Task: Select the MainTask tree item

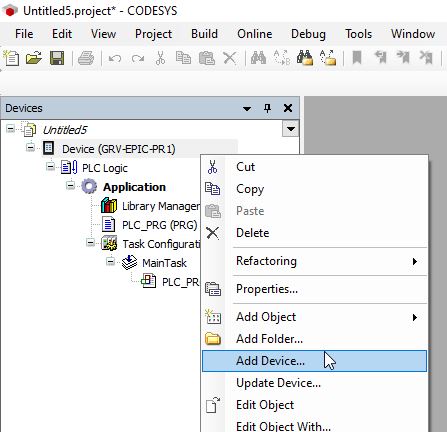Action: pyautogui.click(x=164, y=263)
